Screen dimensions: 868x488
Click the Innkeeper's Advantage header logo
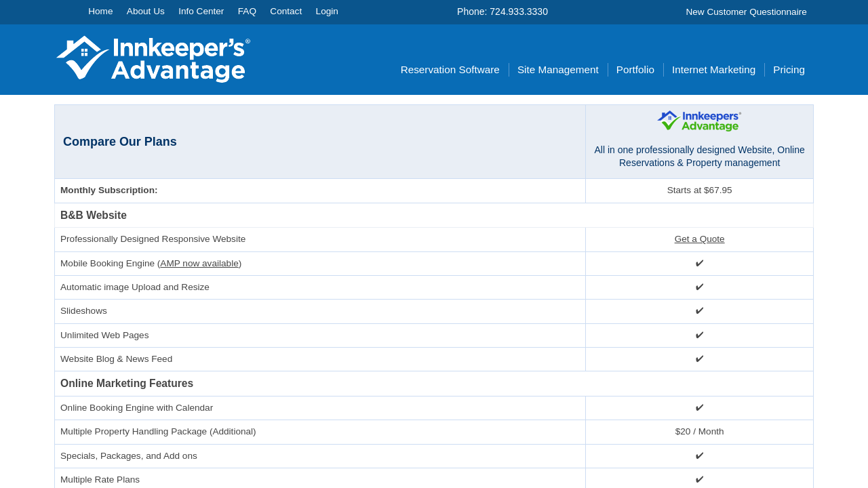coord(153,59)
